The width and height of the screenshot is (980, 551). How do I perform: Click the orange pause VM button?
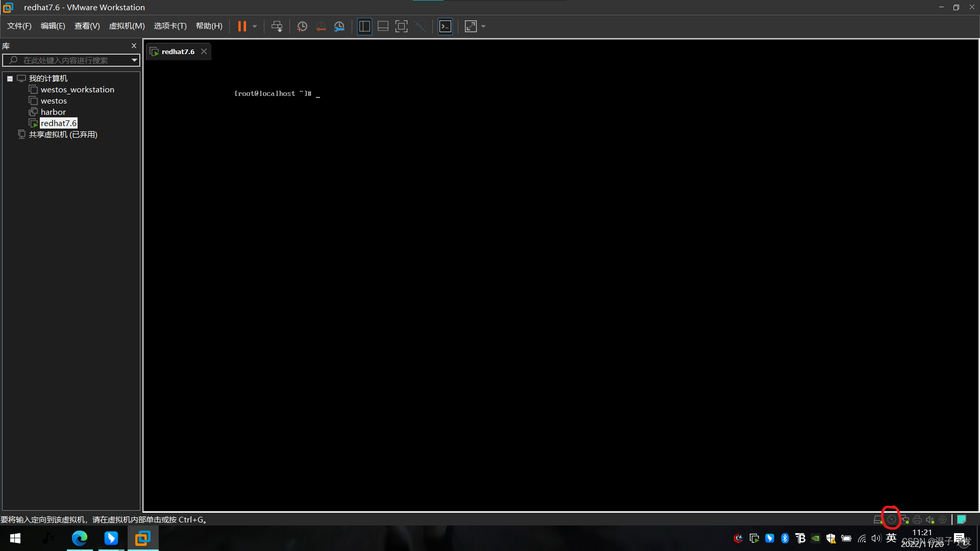pos(242,27)
